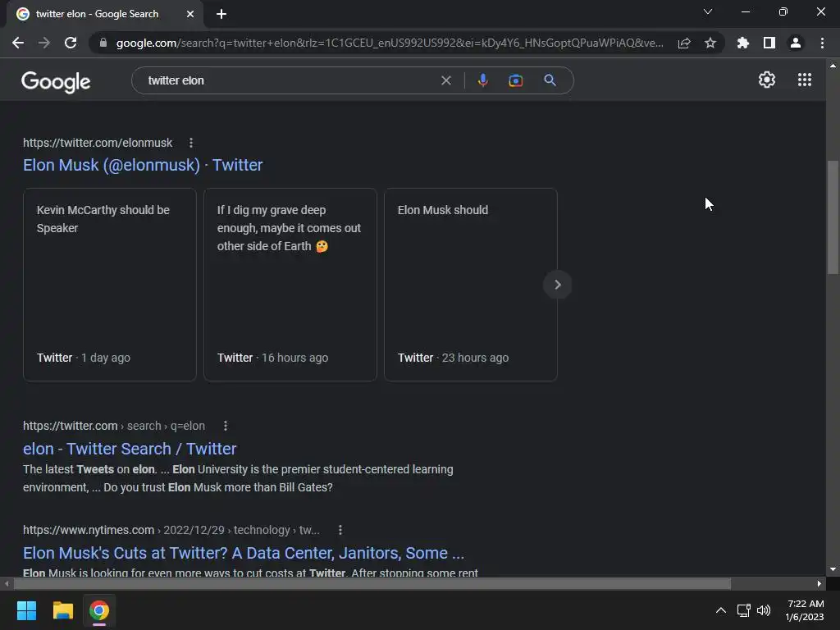Open 'elon - Twitter Search / Twitter' result
840x630 pixels.
tap(130, 449)
